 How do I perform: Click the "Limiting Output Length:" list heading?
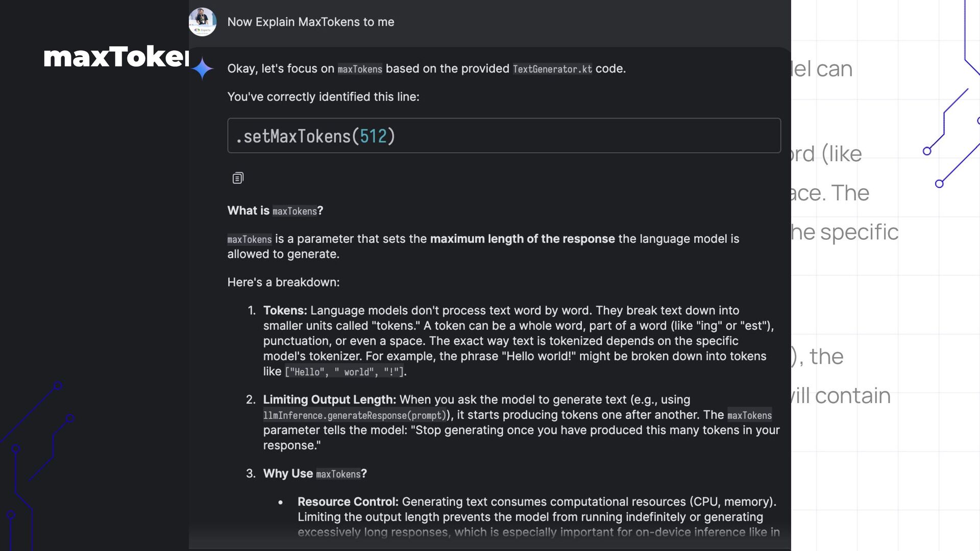pyautogui.click(x=329, y=399)
